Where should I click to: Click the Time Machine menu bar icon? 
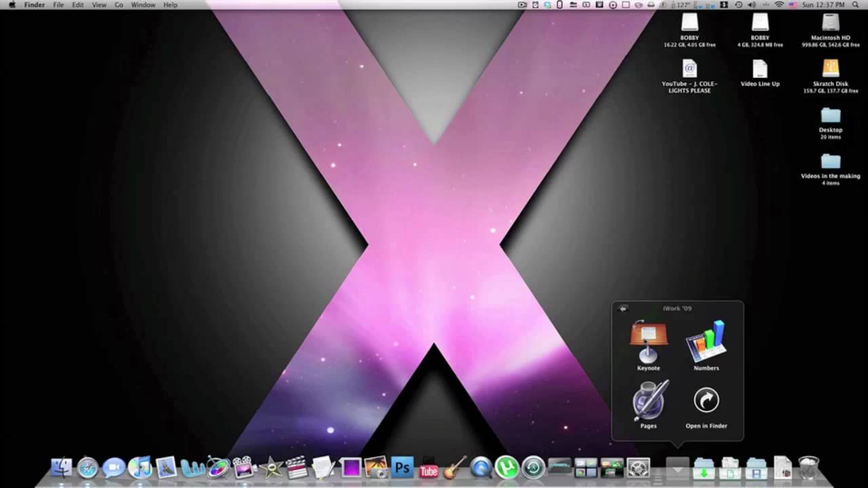coord(738,5)
